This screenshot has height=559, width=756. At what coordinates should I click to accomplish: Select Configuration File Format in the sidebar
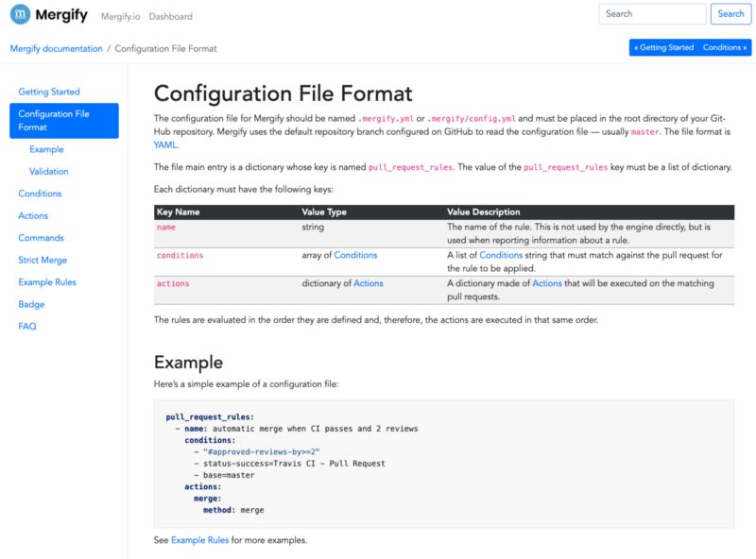coord(55,121)
